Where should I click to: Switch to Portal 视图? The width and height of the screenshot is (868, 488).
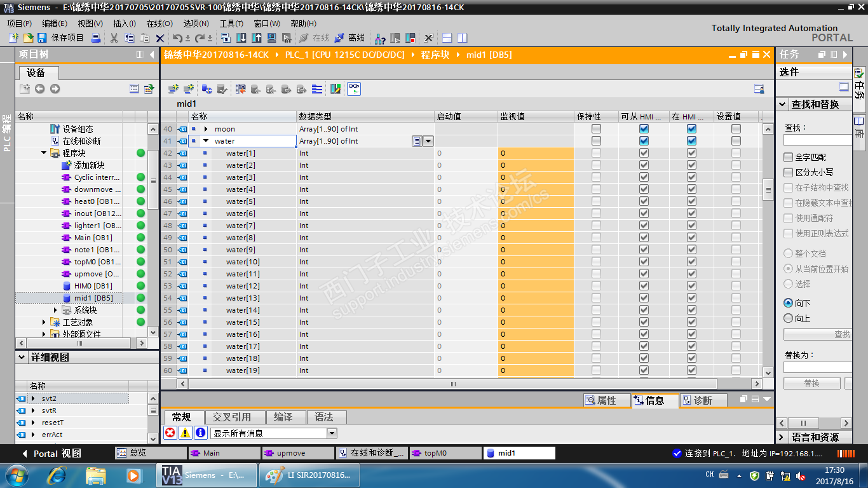52,454
